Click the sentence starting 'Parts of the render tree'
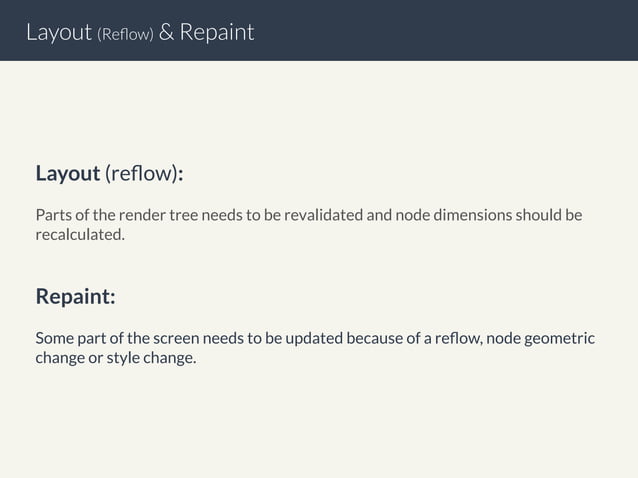The height and width of the screenshot is (478, 638). 309,225
